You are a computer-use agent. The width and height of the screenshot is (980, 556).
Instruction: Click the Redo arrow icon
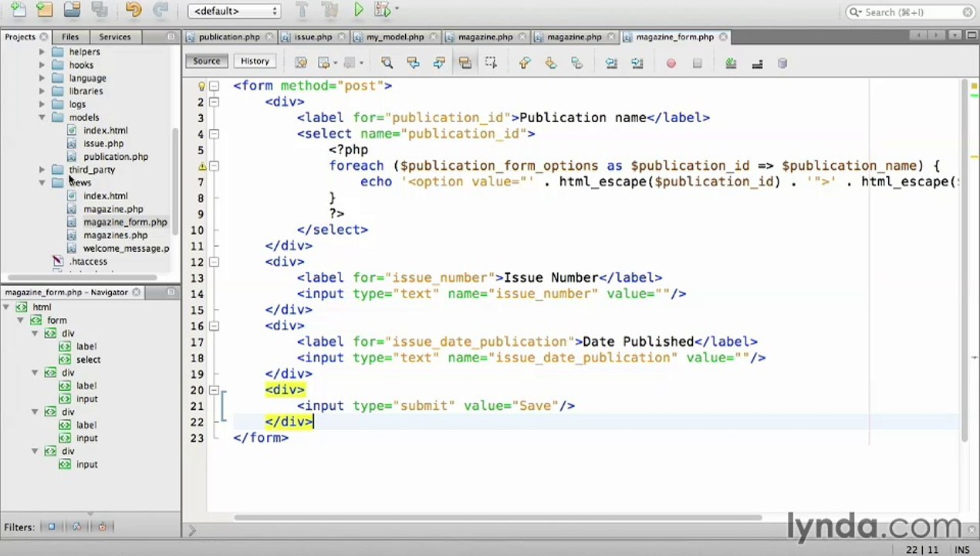click(x=161, y=10)
